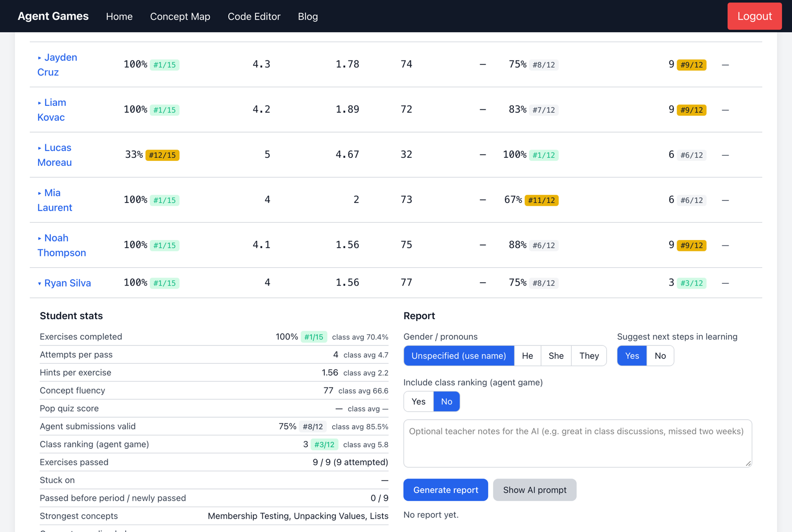Image resolution: width=792 pixels, height=532 pixels.
Task: Click the class avg 70.4% text
Action: tap(360, 337)
